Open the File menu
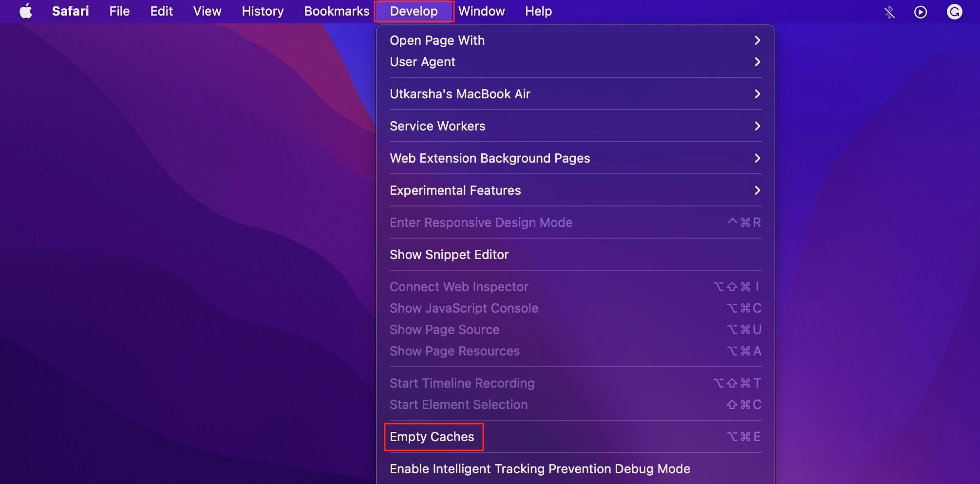This screenshot has width=980, height=484. (x=119, y=11)
